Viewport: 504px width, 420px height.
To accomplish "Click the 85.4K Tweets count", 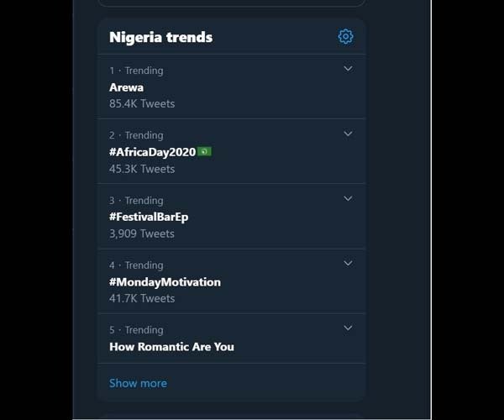I will point(142,104).
